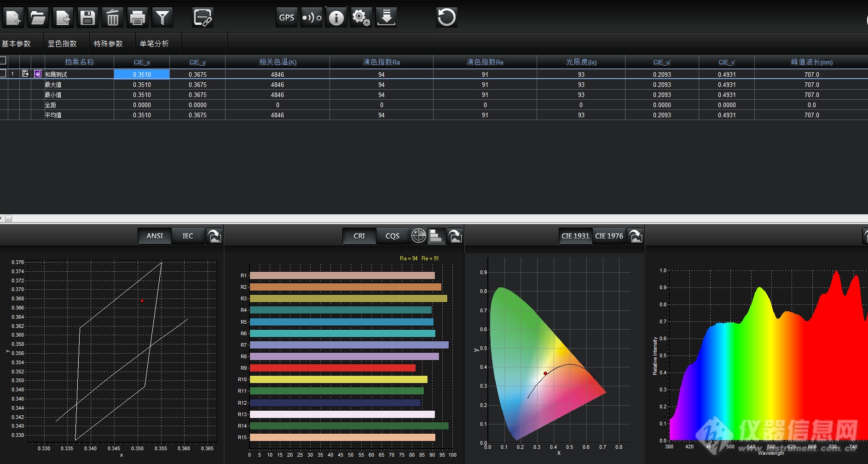
Task: Click the crosshair radar view icon in the CRI panel
Action: pos(418,236)
